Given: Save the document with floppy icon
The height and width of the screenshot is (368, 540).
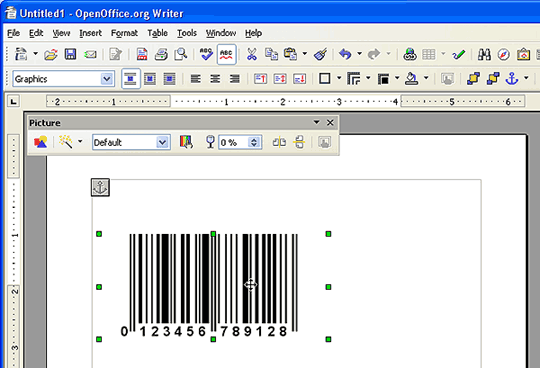Looking at the screenshot, I should [70, 54].
